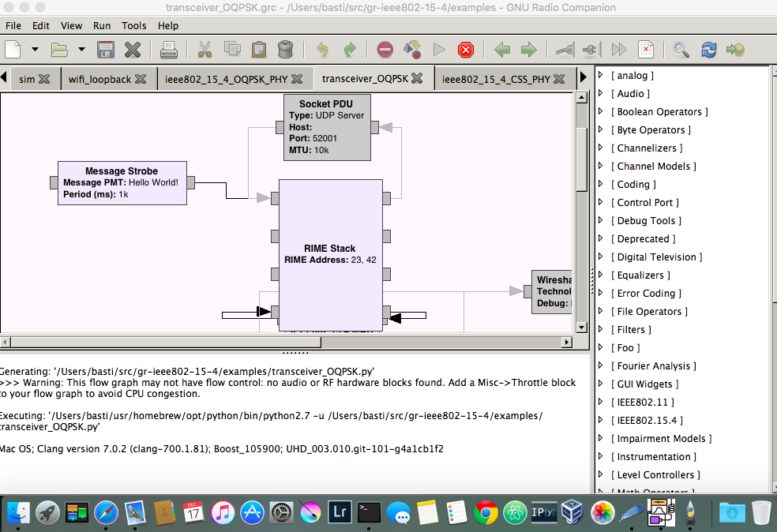The width and height of the screenshot is (777, 532).
Task: Click the Undo arrow icon
Action: tap(322, 50)
